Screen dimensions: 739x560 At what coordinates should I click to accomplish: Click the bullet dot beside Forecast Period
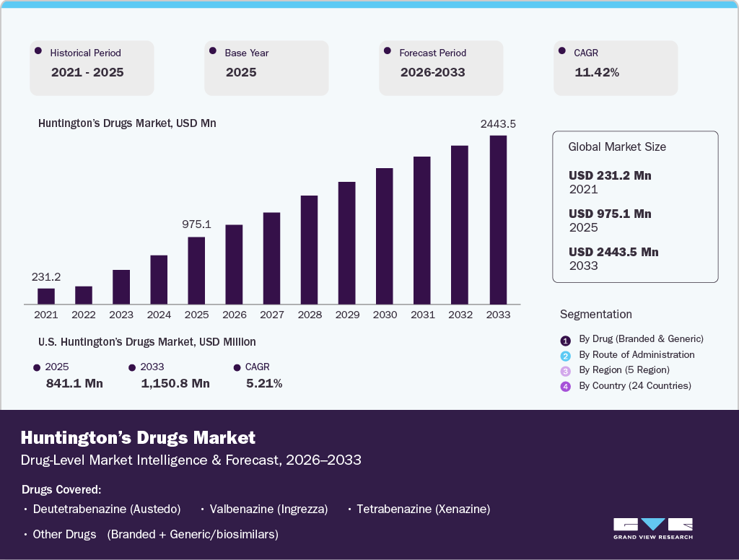(x=388, y=51)
